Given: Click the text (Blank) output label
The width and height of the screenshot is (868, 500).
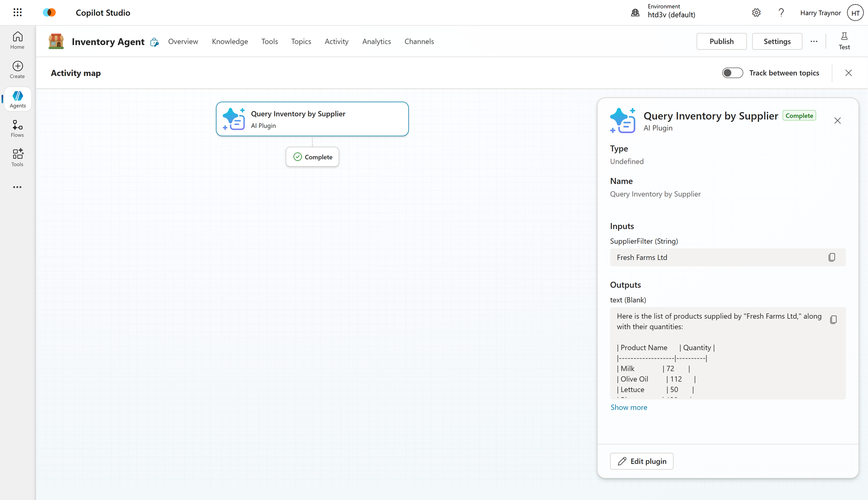Looking at the screenshot, I should click(628, 300).
